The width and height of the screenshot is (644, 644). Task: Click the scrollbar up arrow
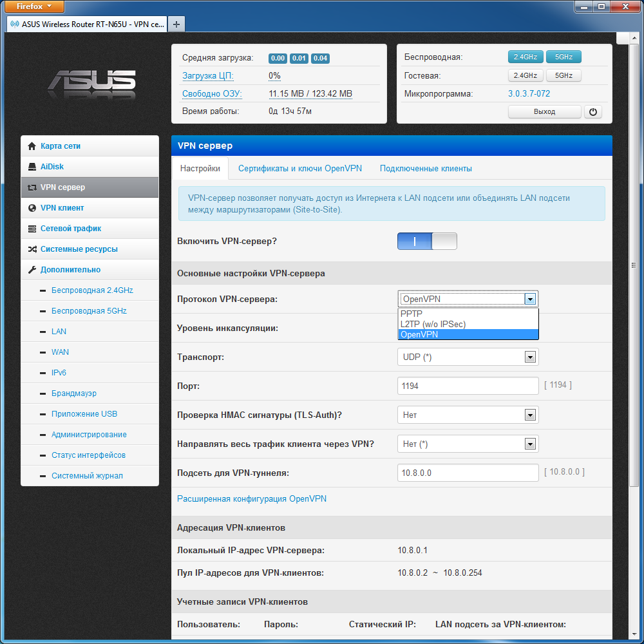click(634, 38)
